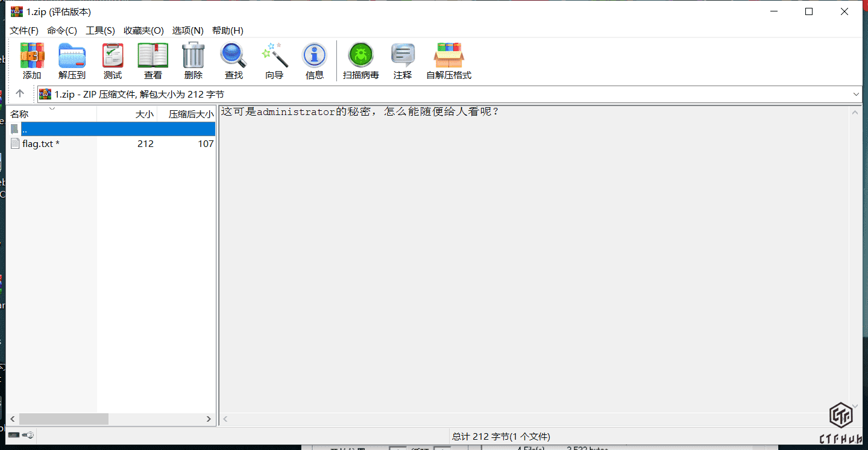The height and width of the screenshot is (450, 868).
Task: Select flag.txt in the file list
Action: tap(37, 144)
